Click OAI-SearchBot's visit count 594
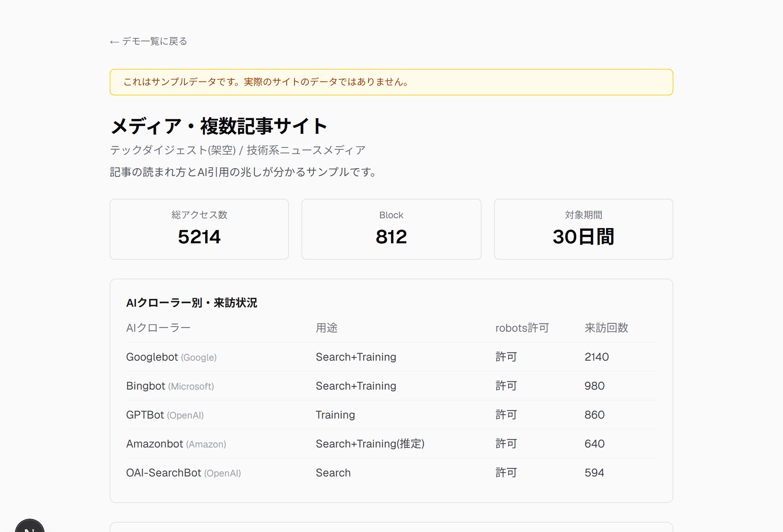The image size is (783, 532). click(594, 473)
